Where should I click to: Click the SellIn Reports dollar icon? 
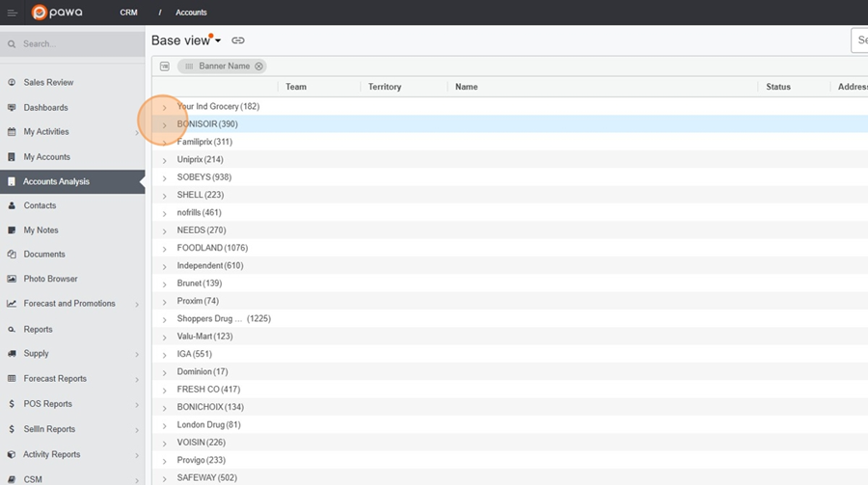(x=12, y=429)
